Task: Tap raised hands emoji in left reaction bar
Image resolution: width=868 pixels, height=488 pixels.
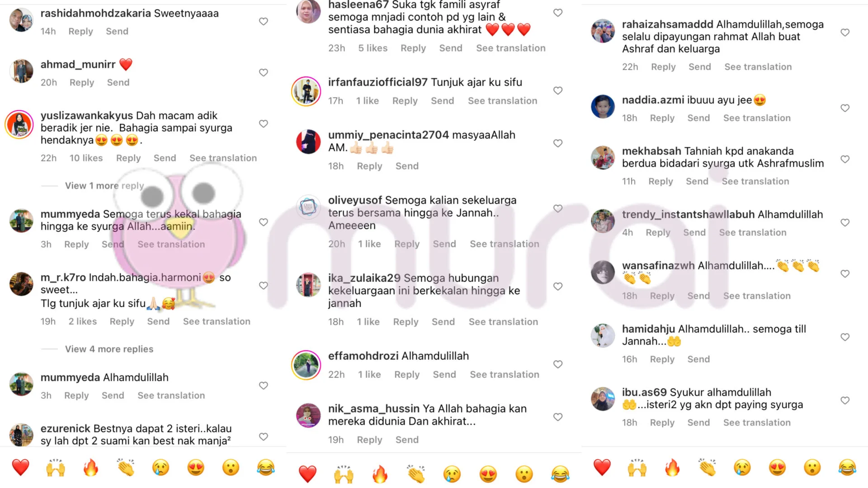Action: click(56, 468)
